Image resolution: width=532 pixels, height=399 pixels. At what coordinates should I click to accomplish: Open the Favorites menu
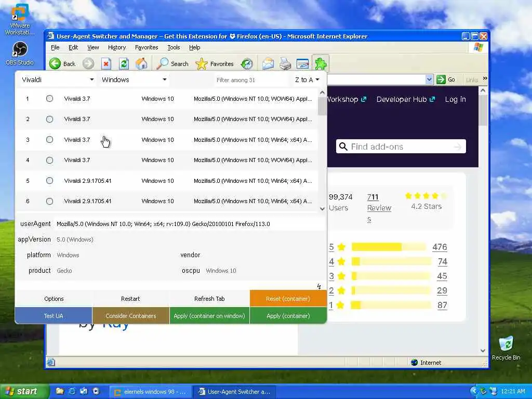click(x=146, y=47)
